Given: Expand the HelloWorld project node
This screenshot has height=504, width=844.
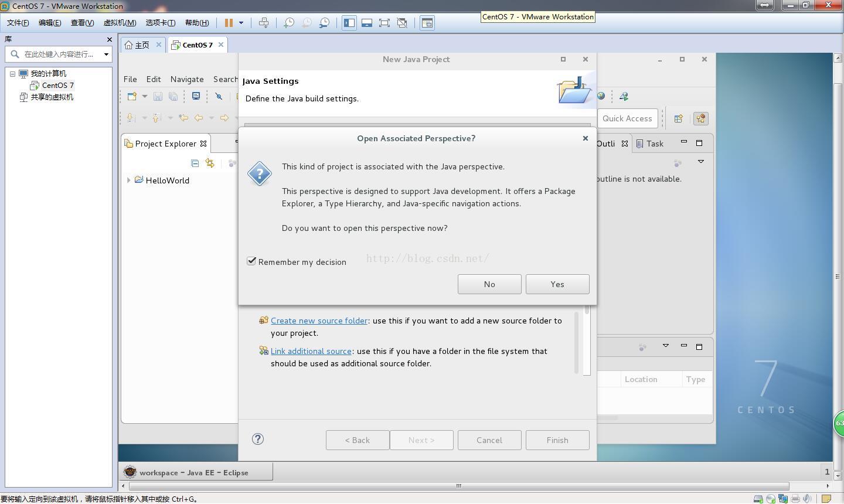Looking at the screenshot, I should click(x=128, y=181).
